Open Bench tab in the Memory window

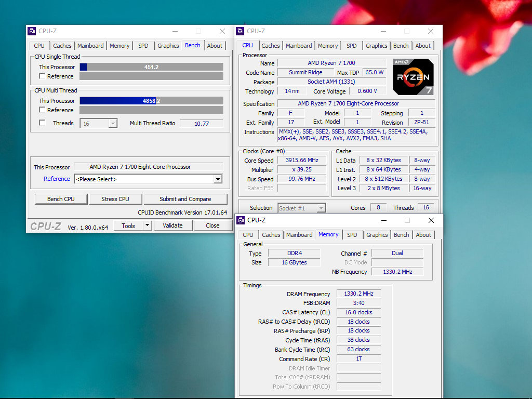[402, 235]
